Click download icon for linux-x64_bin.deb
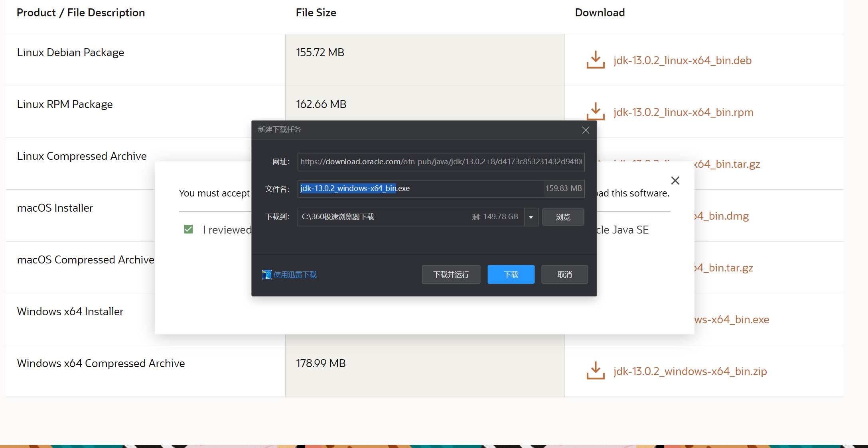Screen dimensions: 868x448 coord(595,60)
